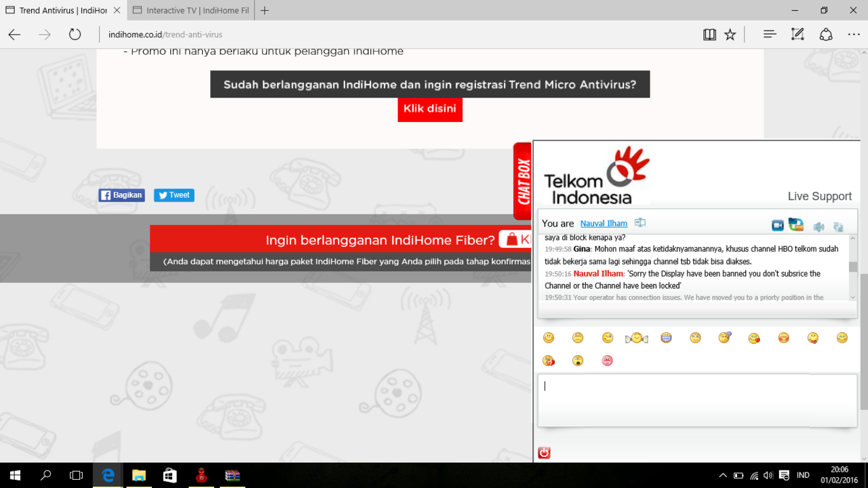Insert the thinking emoticon with purple bubble
This screenshot has width=868, height=488.
[x=724, y=338]
